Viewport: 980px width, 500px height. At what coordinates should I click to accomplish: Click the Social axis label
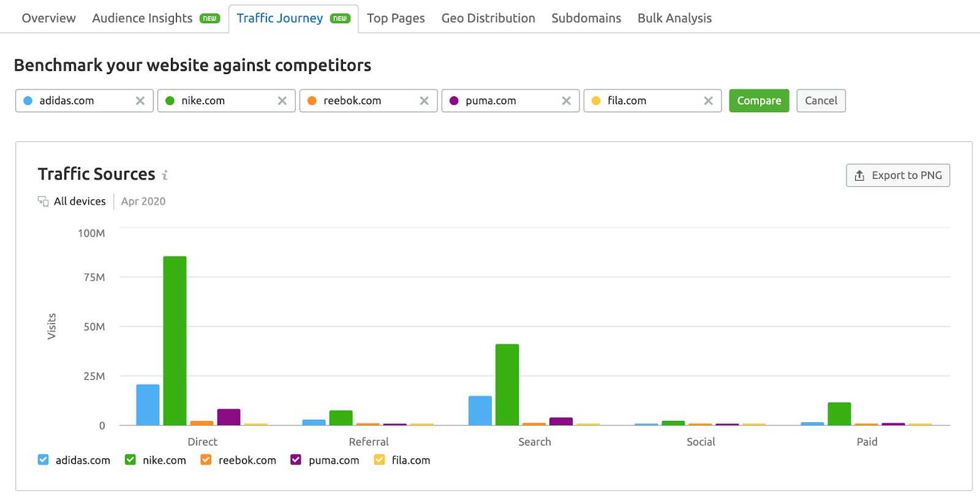[701, 442]
